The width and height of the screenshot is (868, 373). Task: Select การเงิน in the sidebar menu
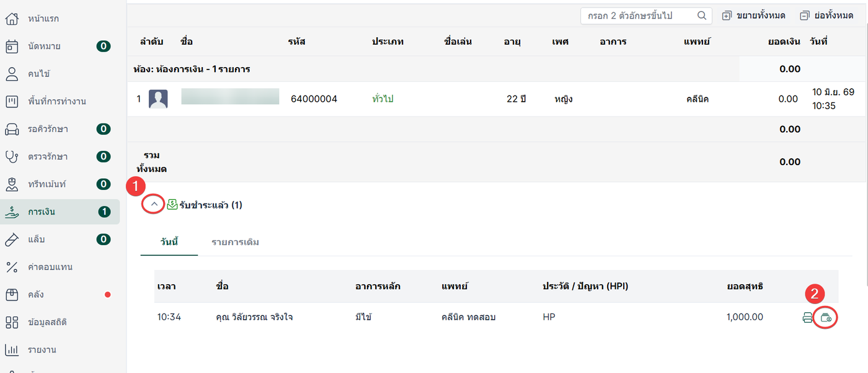coord(60,212)
